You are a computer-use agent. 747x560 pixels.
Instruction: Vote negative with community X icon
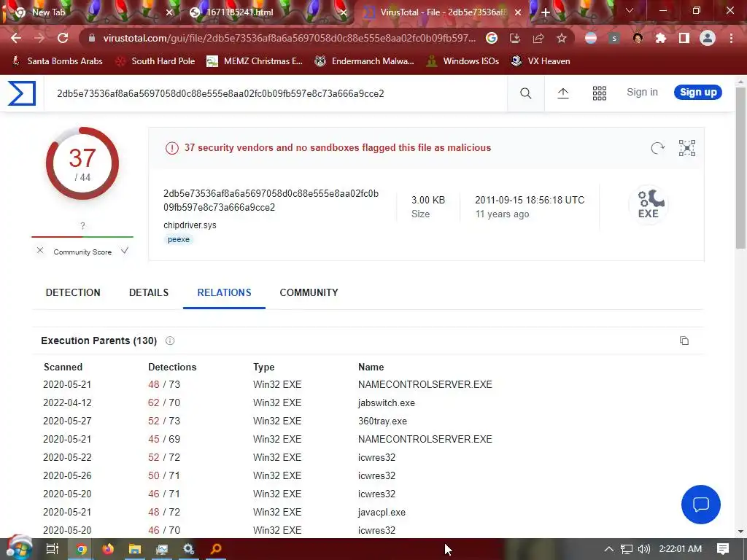coord(40,251)
